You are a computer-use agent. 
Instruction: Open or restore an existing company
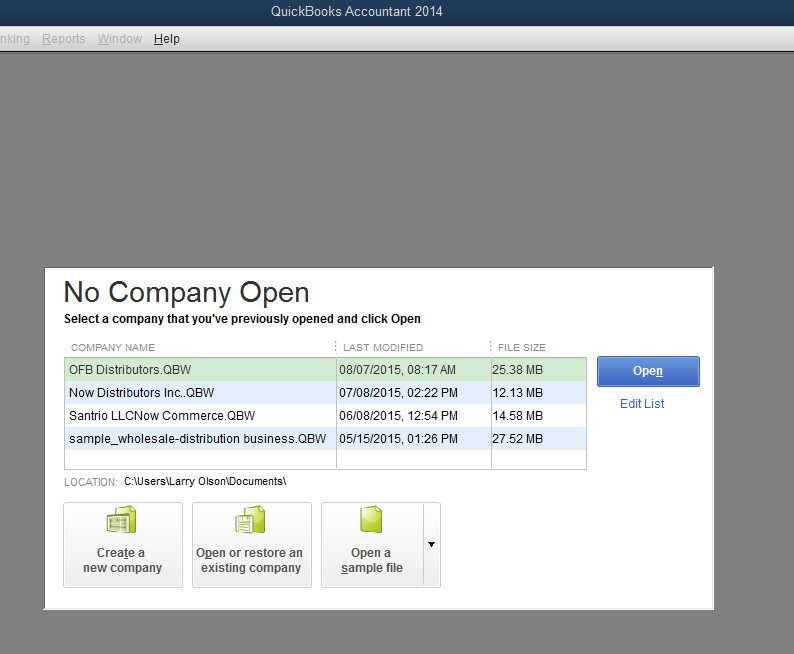(249, 521)
